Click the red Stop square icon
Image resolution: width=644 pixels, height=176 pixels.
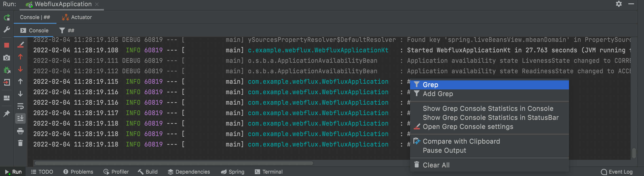point(7,45)
